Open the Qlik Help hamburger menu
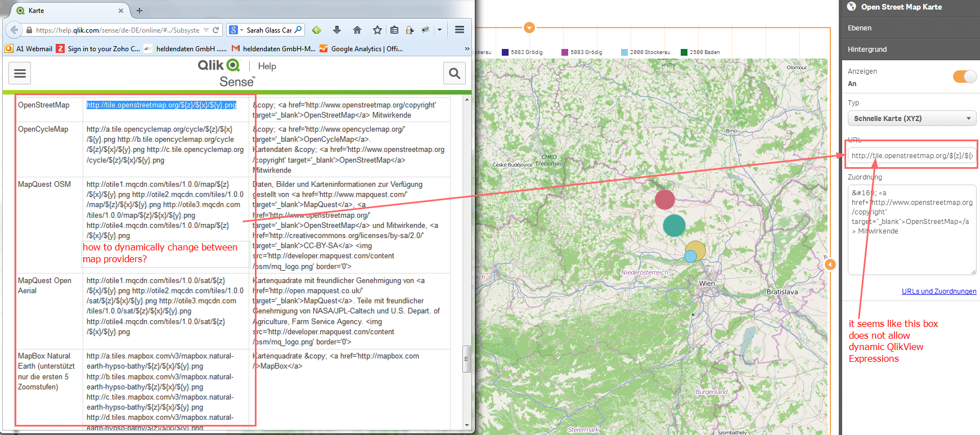This screenshot has width=980, height=435. click(x=20, y=73)
